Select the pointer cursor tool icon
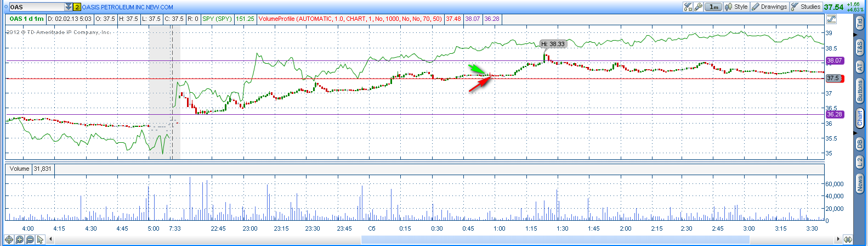 pos(40,239)
